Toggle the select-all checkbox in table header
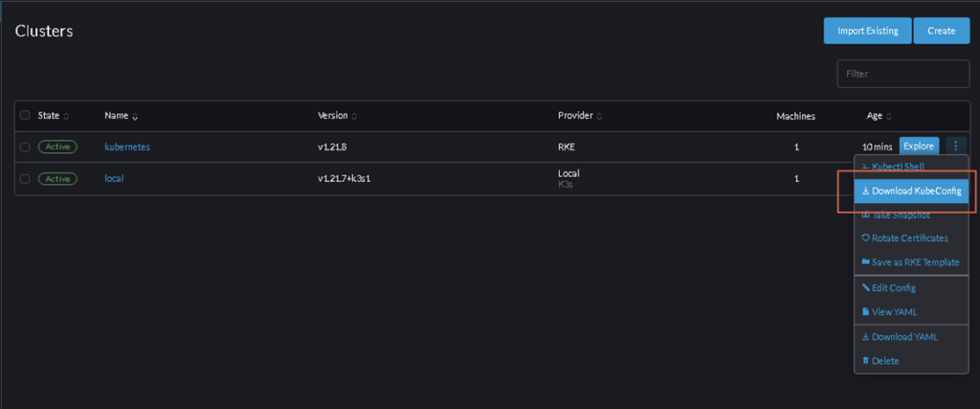This screenshot has width=980, height=409. click(x=25, y=115)
